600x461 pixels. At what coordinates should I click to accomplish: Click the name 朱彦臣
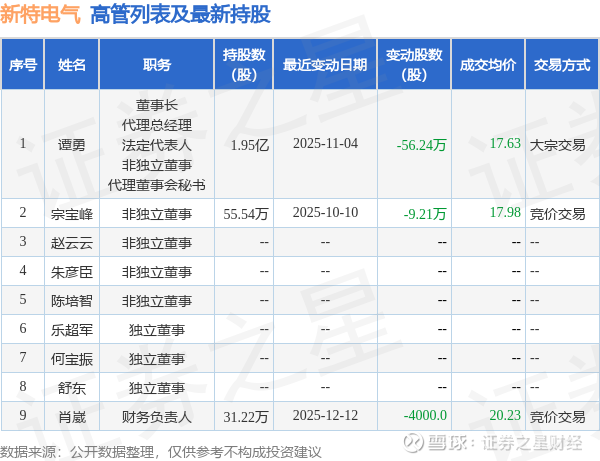pos(72,272)
